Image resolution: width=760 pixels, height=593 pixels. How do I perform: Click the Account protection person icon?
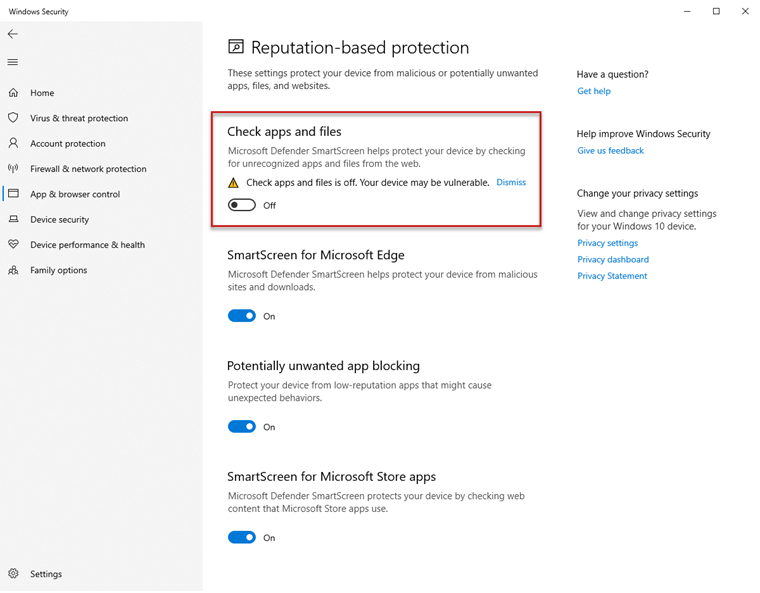tap(13, 143)
